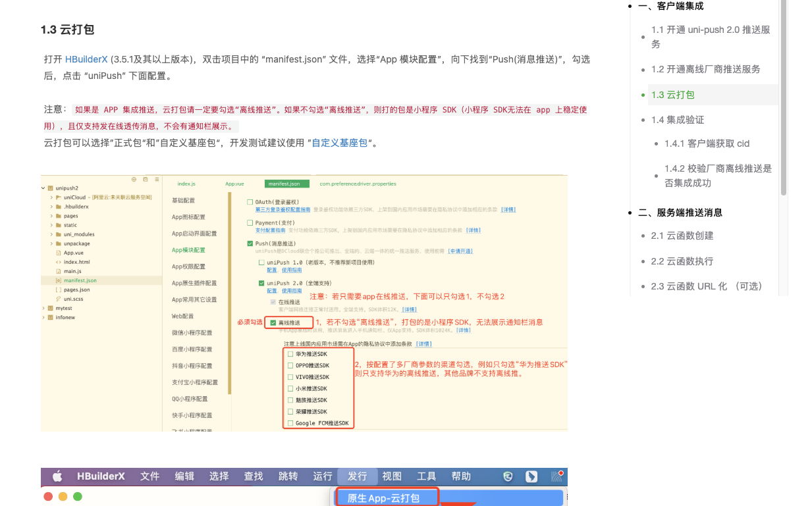
Task: Check the Google FCM推送SDK checkbox
Action: point(290,423)
